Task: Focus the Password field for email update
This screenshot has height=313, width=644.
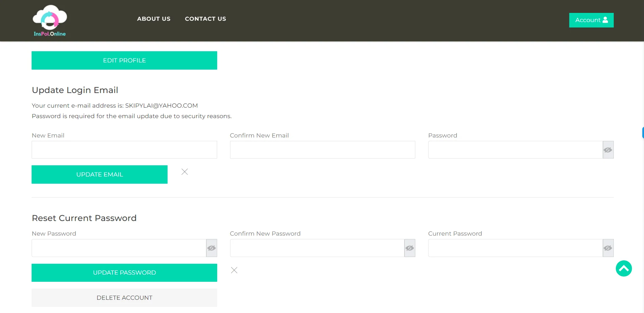Action: 516,150
